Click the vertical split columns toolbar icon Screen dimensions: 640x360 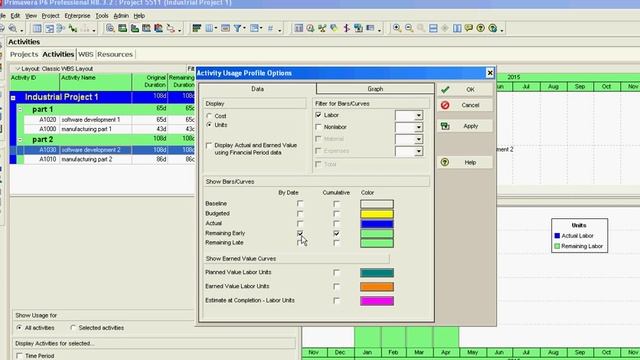pyautogui.click(x=457, y=28)
